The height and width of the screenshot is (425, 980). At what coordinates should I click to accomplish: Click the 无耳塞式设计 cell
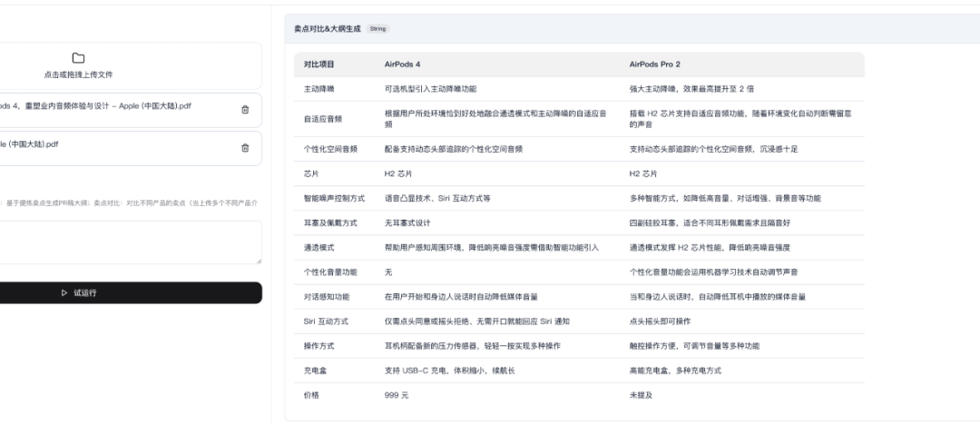pyautogui.click(x=407, y=222)
